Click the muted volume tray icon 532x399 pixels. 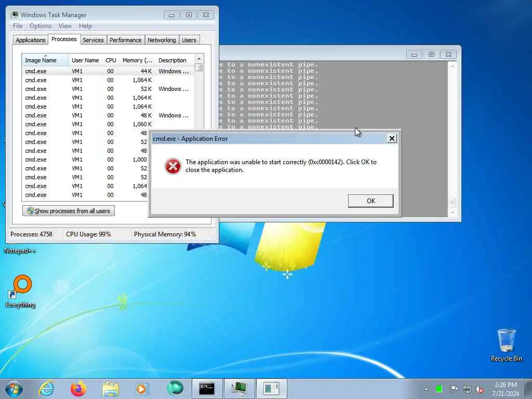coord(480,389)
